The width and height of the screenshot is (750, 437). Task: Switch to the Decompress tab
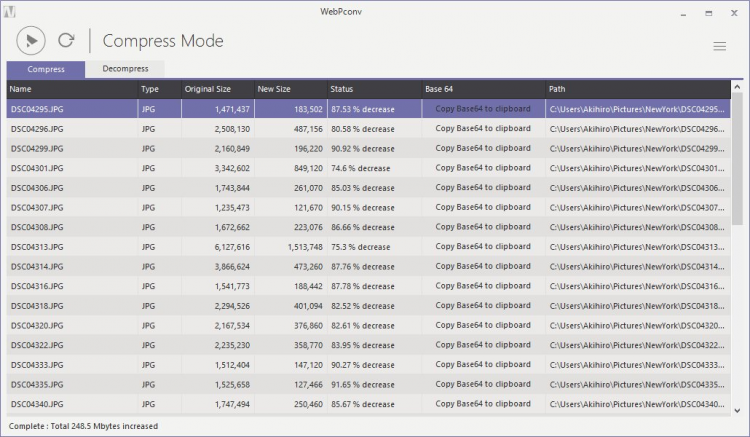pos(125,69)
